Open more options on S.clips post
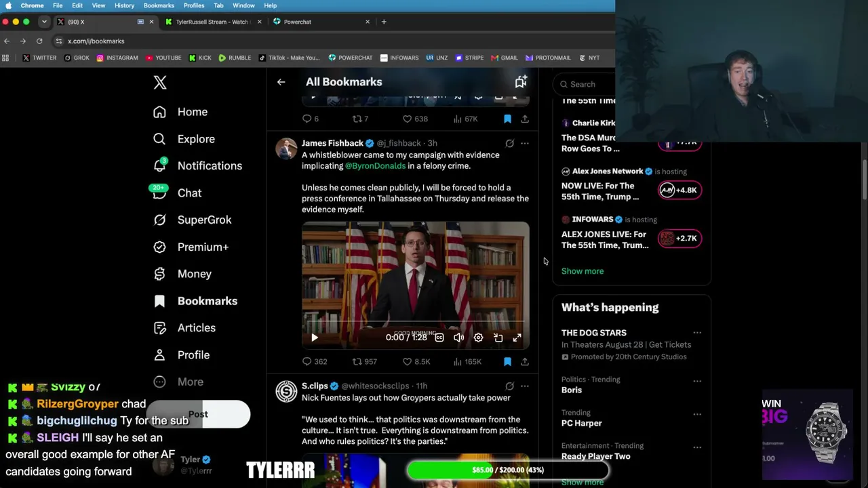The width and height of the screenshot is (868, 488). coord(525,386)
